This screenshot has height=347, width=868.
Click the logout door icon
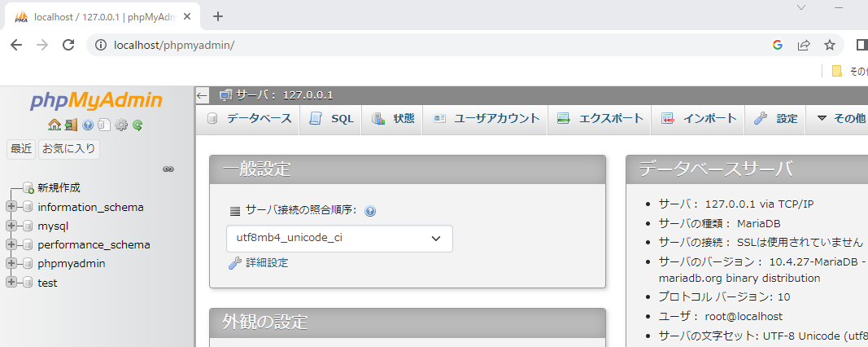(x=71, y=125)
